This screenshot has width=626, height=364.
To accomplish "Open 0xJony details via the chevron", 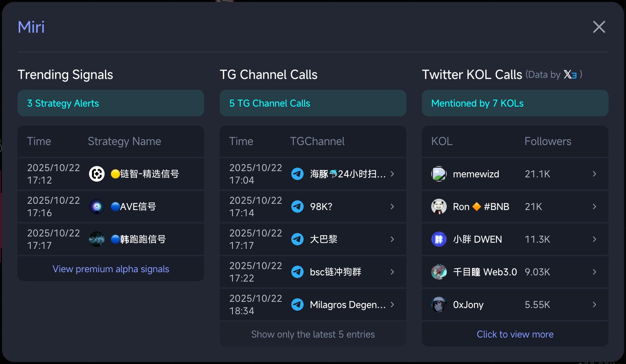I will pos(594,304).
